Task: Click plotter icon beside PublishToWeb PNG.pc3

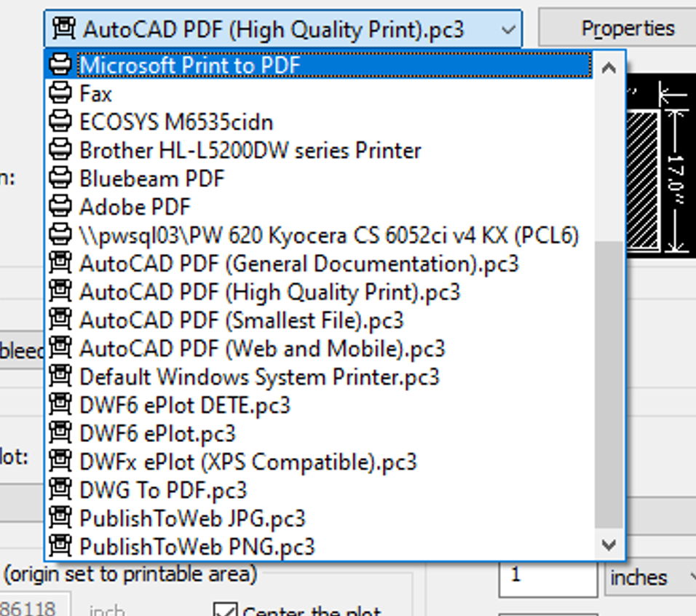Action: (60, 546)
